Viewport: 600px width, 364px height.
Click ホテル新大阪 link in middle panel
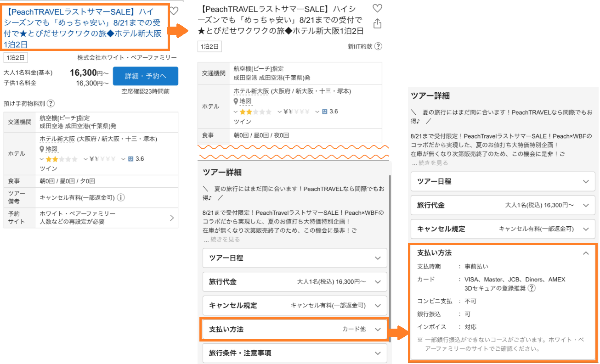point(251,91)
